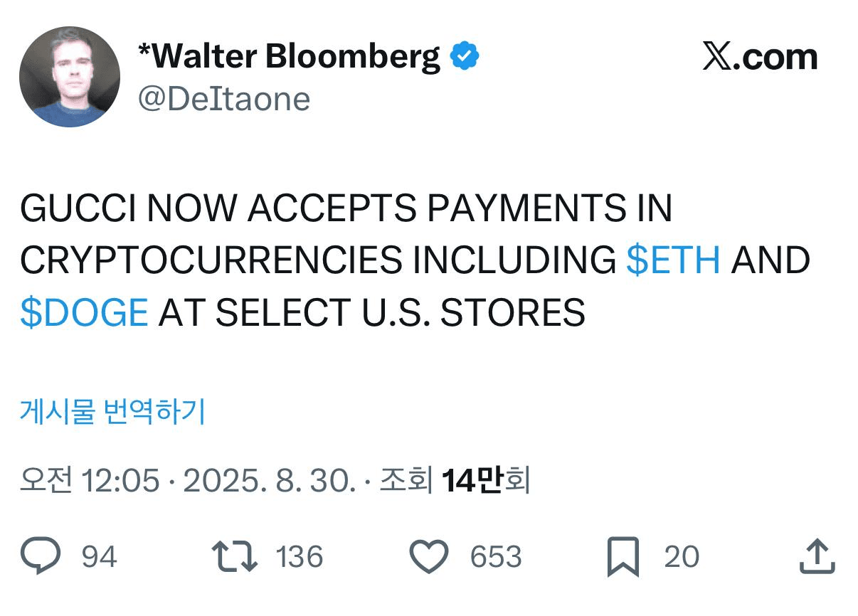Open the $ETH cashtag link
This screenshot has width=858, height=616.
pos(673,260)
